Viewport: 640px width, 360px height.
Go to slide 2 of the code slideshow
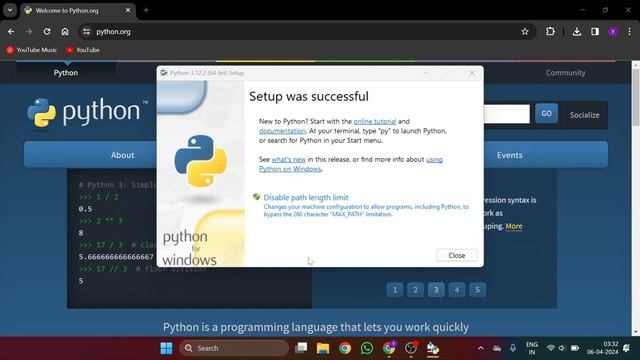coord(416,290)
